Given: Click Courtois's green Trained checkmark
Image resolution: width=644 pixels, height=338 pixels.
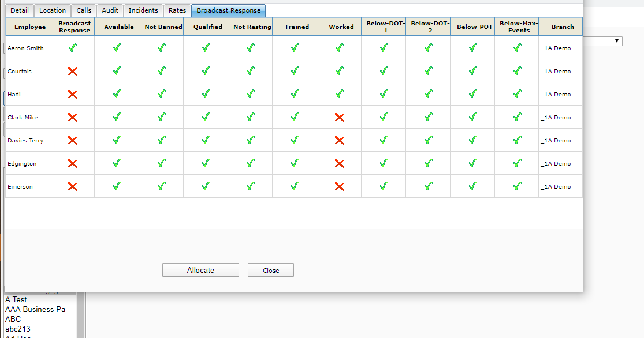Looking at the screenshot, I should [x=295, y=71].
